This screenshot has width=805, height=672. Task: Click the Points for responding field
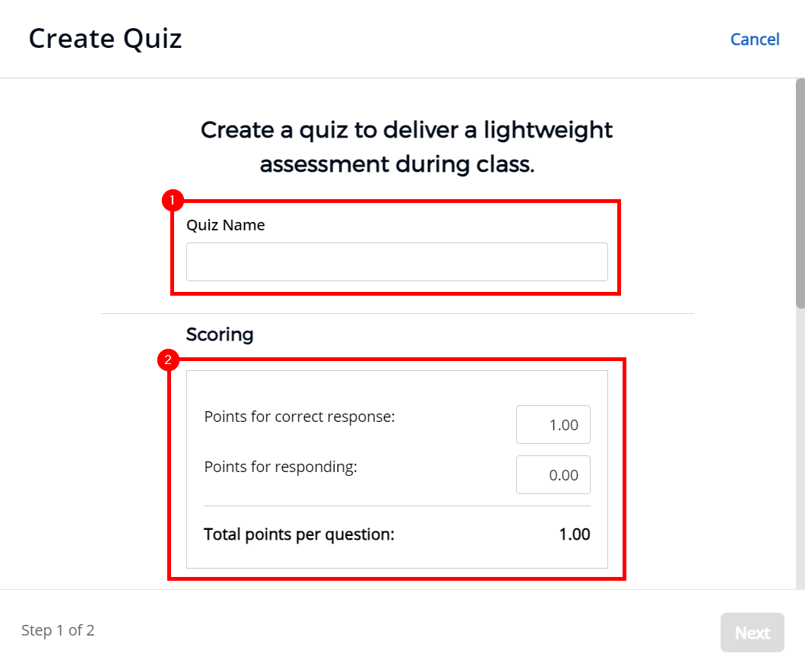[x=553, y=474]
